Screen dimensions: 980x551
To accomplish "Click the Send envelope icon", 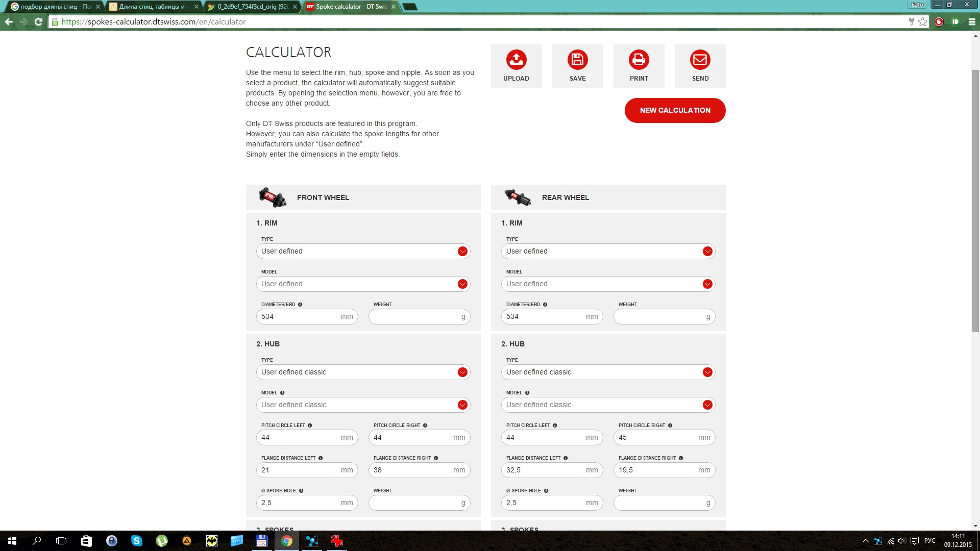I will pos(700,60).
